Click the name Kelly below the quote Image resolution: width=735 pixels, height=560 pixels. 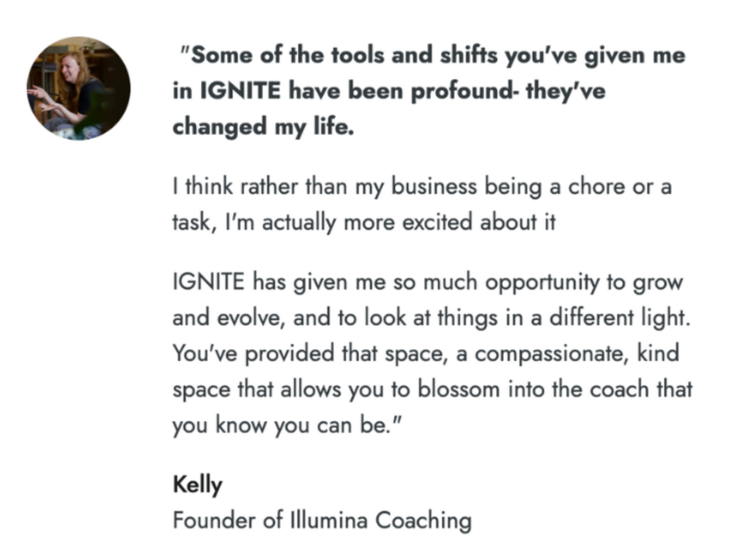click(198, 485)
